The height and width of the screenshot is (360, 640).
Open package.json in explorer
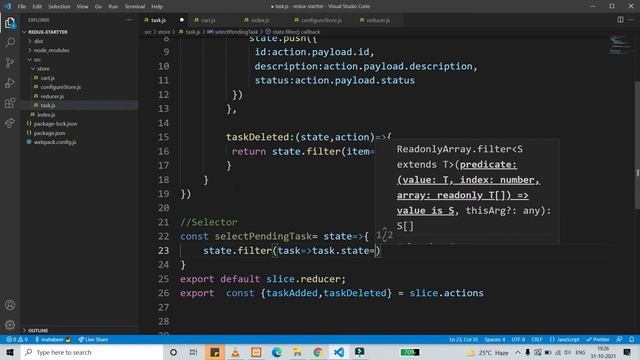pos(49,133)
